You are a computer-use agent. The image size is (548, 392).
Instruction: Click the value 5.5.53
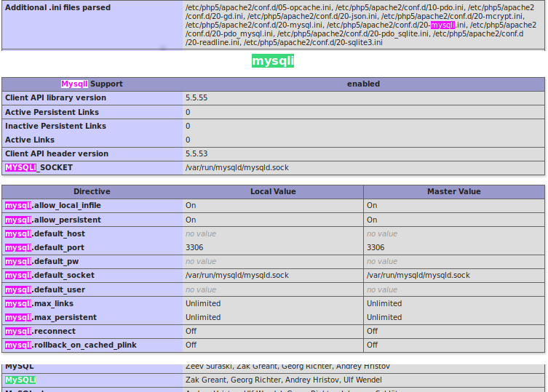pos(196,153)
